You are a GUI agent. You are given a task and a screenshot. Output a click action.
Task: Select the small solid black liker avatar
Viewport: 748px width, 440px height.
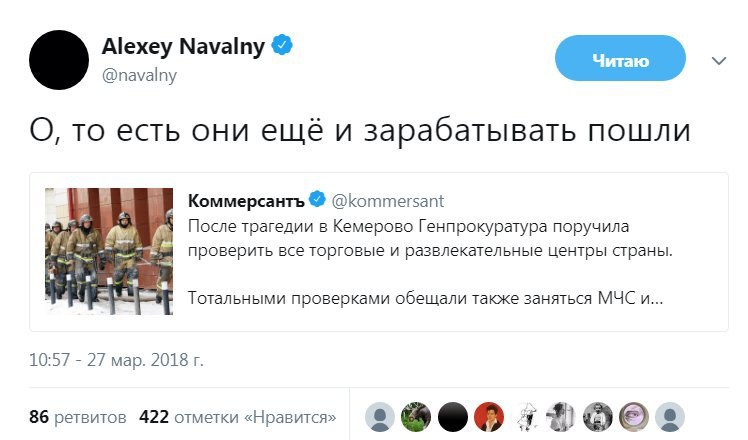point(452,417)
